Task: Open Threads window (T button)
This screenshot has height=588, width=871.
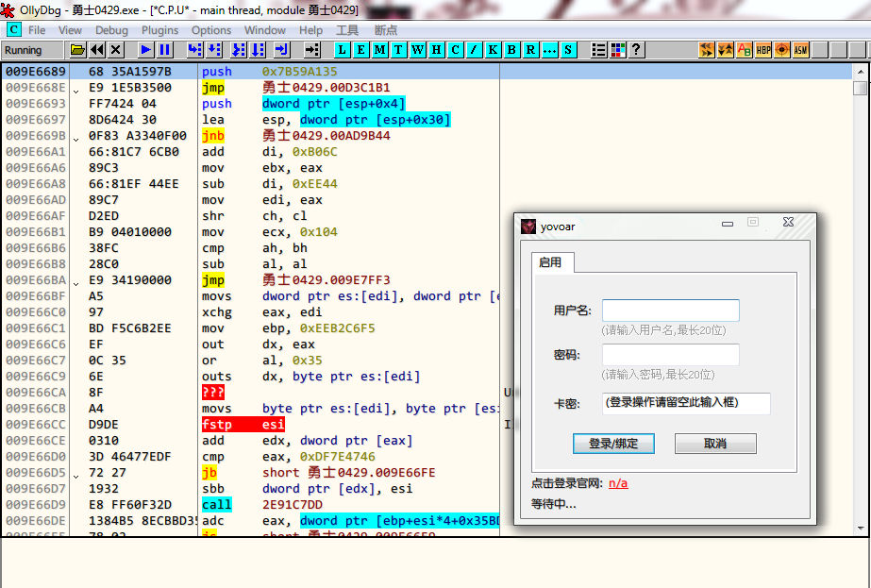Action: [x=399, y=50]
